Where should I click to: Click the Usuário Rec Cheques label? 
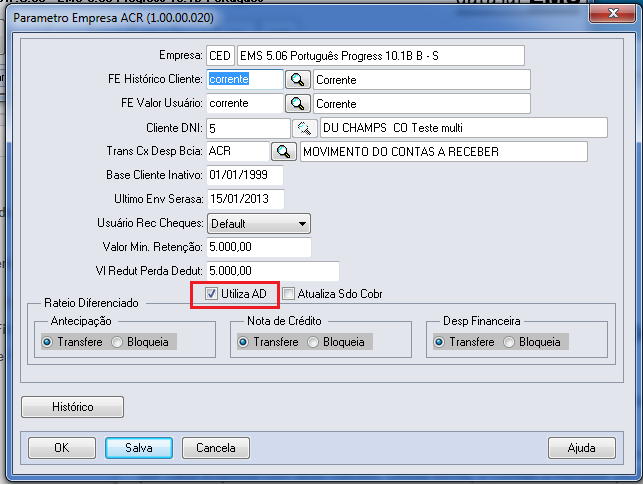coord(150,223)
